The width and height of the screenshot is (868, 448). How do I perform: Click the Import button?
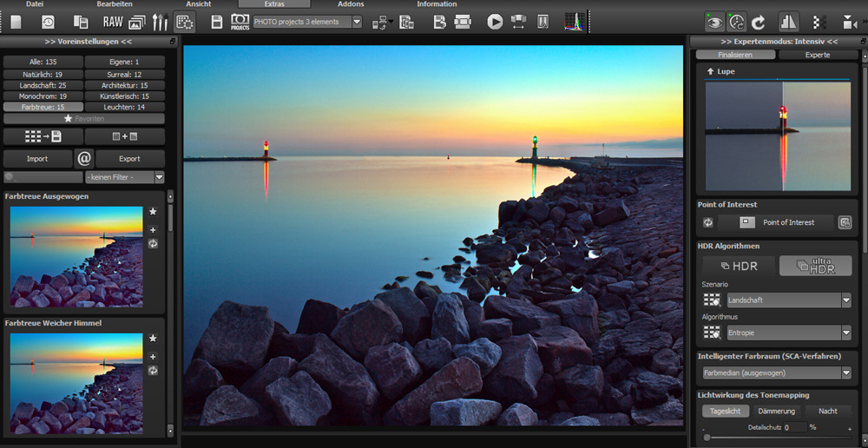coord(37,159)
